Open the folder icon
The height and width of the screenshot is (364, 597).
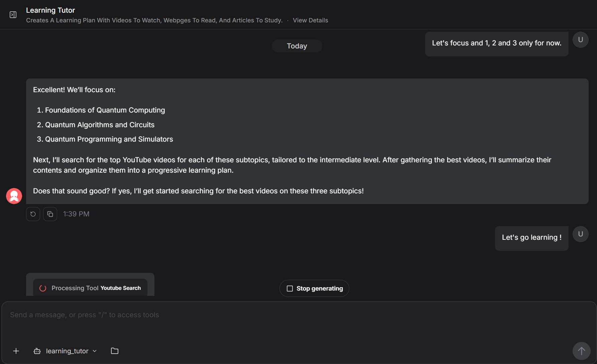[115, 351]
